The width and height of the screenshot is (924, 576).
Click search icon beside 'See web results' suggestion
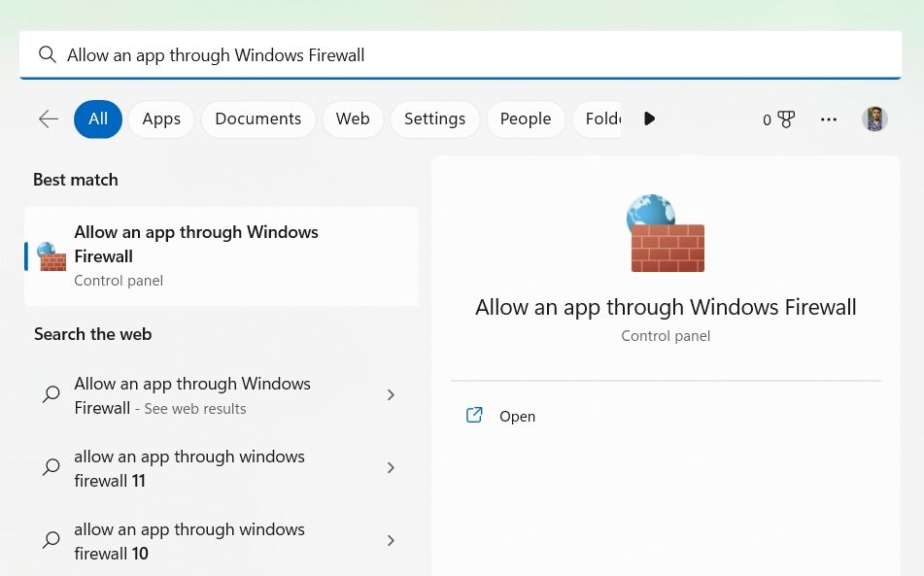[x=51, y=394]
